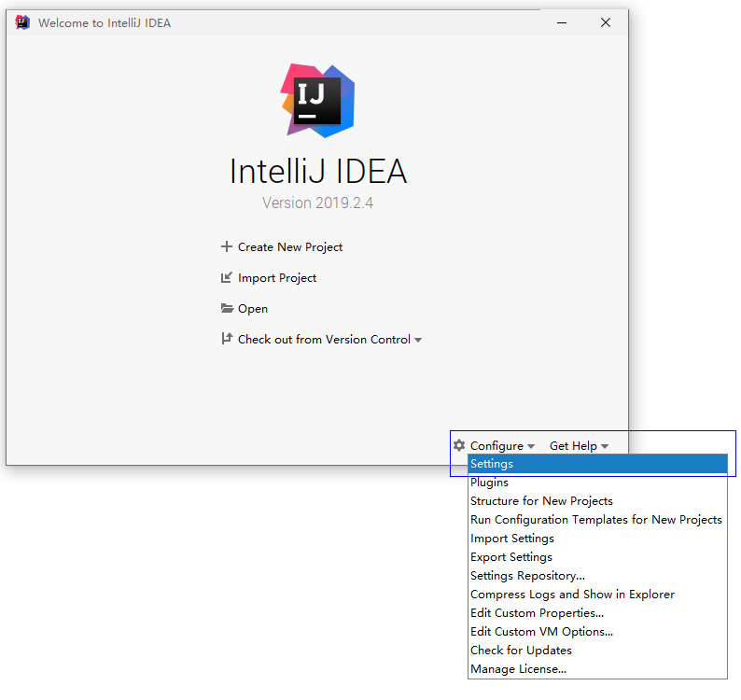Select Edit Custom Properties...
The width and height of the screenshot is (741, 700).
click(x=597, y=613)
